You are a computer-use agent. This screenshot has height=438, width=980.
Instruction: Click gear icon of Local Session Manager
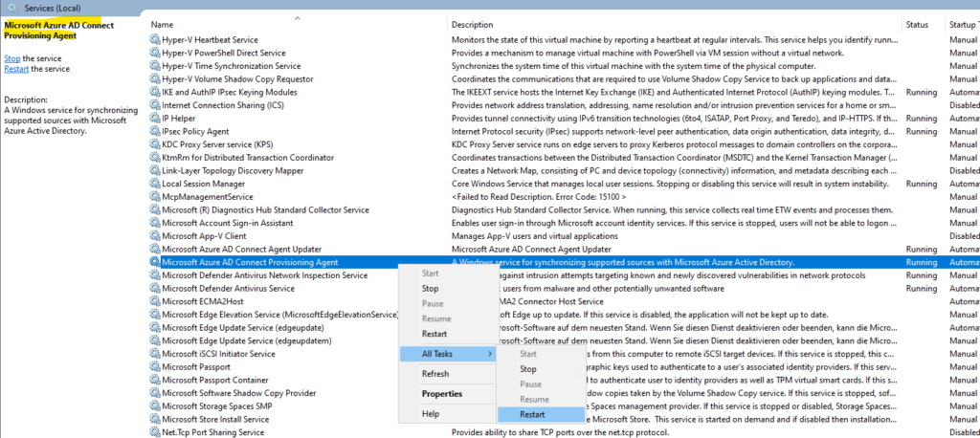155,184
